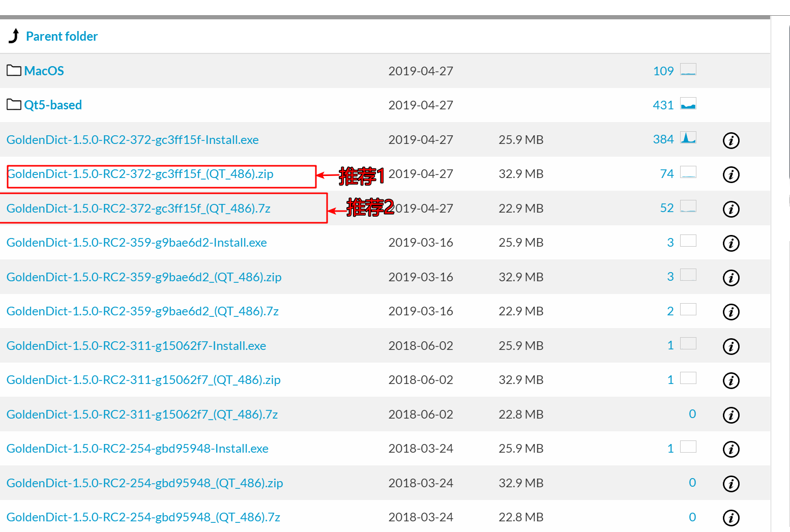
Task: Click the Parent folder up-arrow icon
Action: coord(14,36)
